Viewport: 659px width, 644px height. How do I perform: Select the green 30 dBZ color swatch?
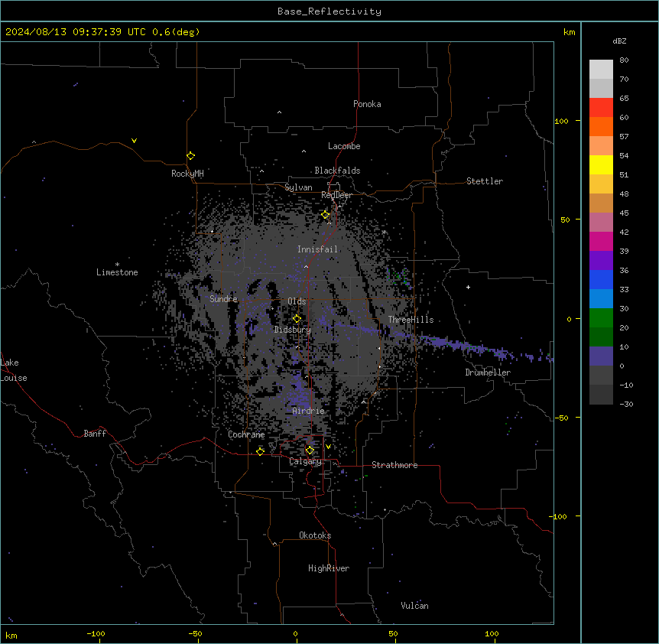point(601,318)
